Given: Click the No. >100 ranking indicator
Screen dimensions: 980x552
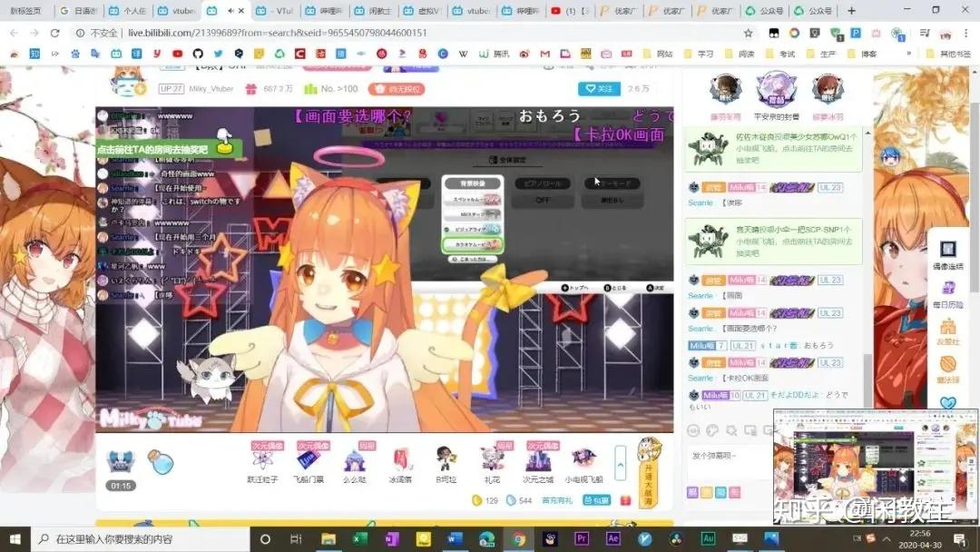Looking at the screenshot, I should click(x=331, y=89).
